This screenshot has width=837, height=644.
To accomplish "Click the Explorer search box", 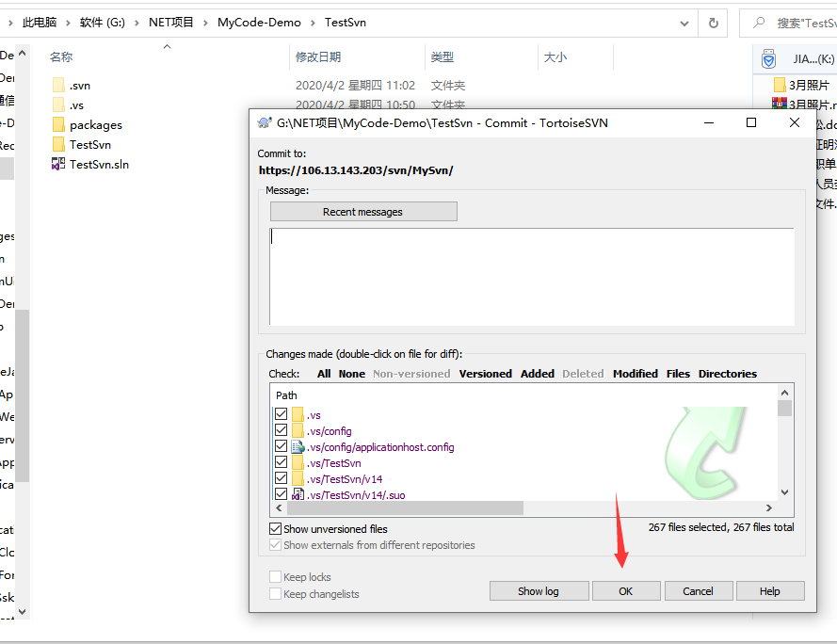I will coord(790,23).
